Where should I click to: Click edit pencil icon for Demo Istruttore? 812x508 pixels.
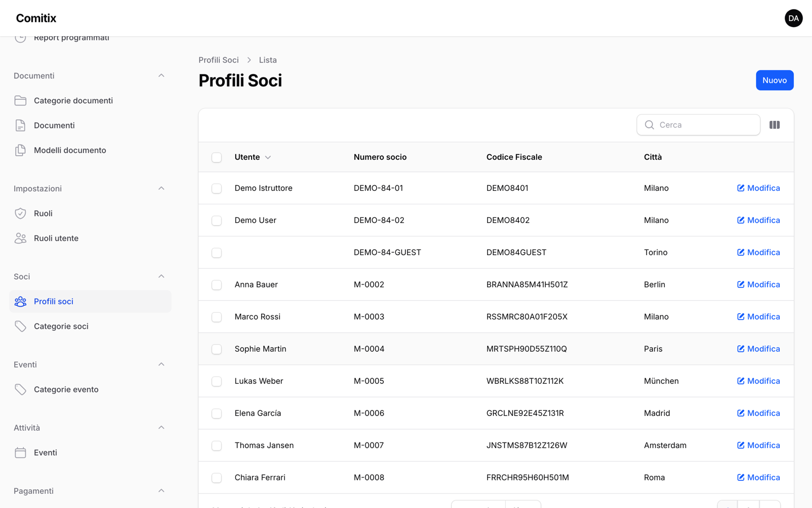point(741,188)
